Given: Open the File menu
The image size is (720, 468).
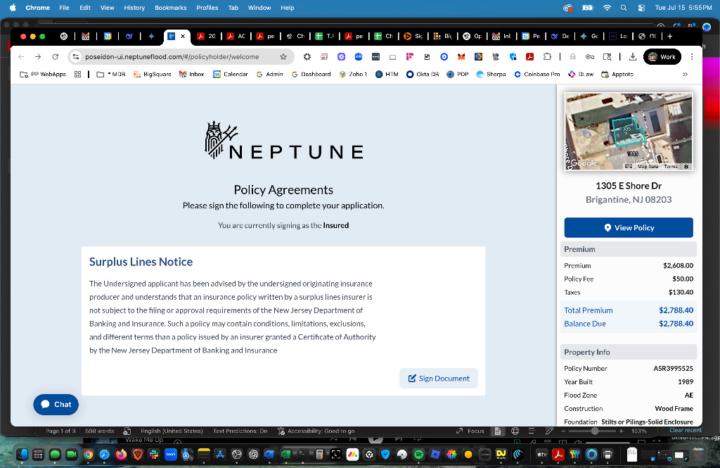Looking at the screenshot, I should point(64,8).
